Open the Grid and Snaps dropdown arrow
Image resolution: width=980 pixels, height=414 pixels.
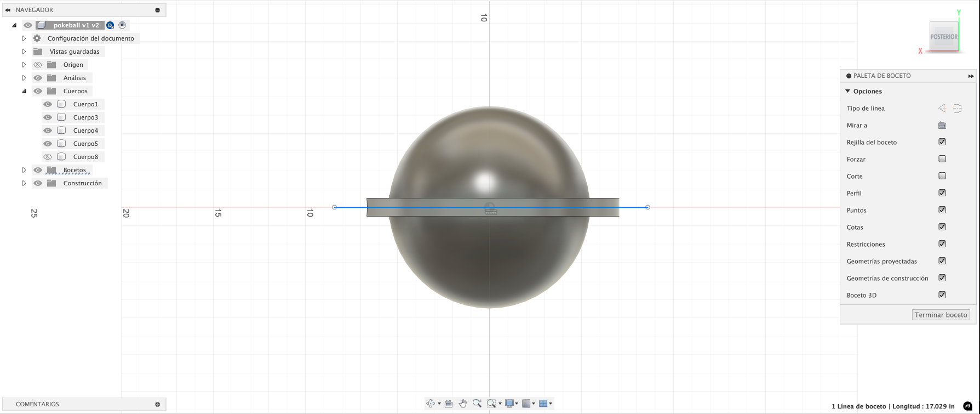534,404
